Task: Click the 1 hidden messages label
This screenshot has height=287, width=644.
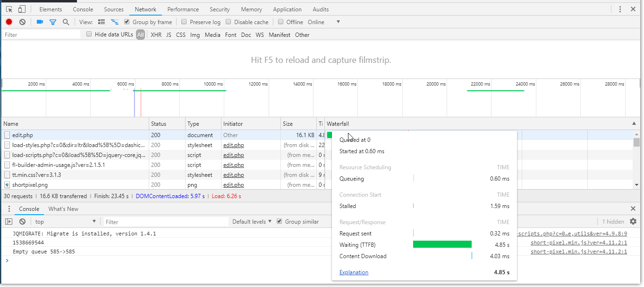Action: (613, 221)
